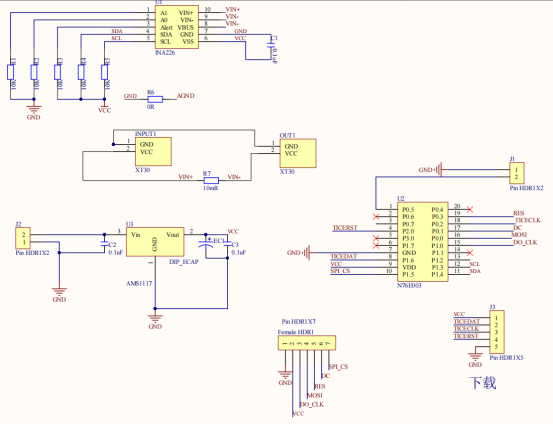The image size is (553, 424).
Task: Select the Female HDR1 seven-pin header
Action: pyautogui.click(x=307, y=343)
